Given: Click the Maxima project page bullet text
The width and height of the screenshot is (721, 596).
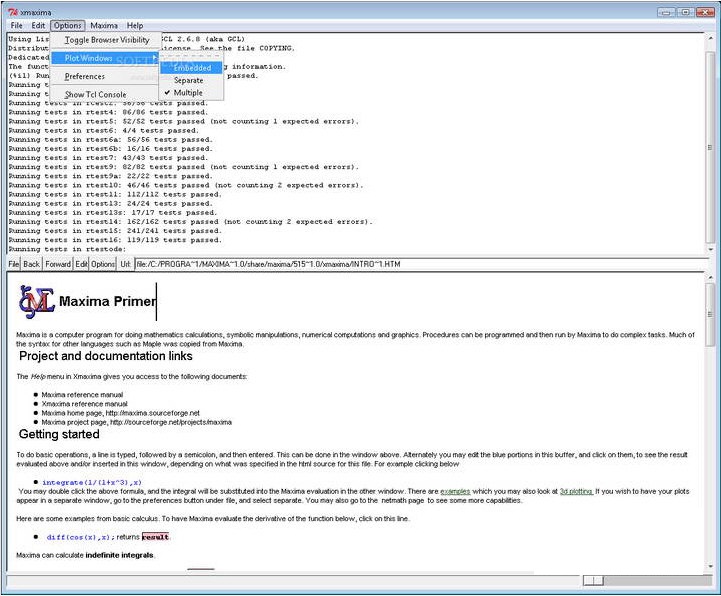Looking at the screenshot, I should coord(137,423).
